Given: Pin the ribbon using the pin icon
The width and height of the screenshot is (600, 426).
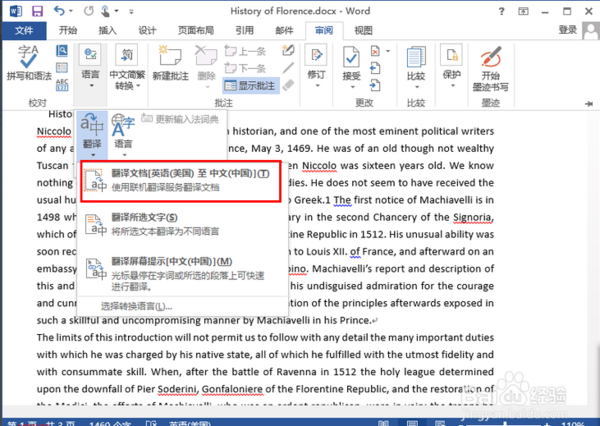Looking at the screenshot, I should tap(589, 103).
